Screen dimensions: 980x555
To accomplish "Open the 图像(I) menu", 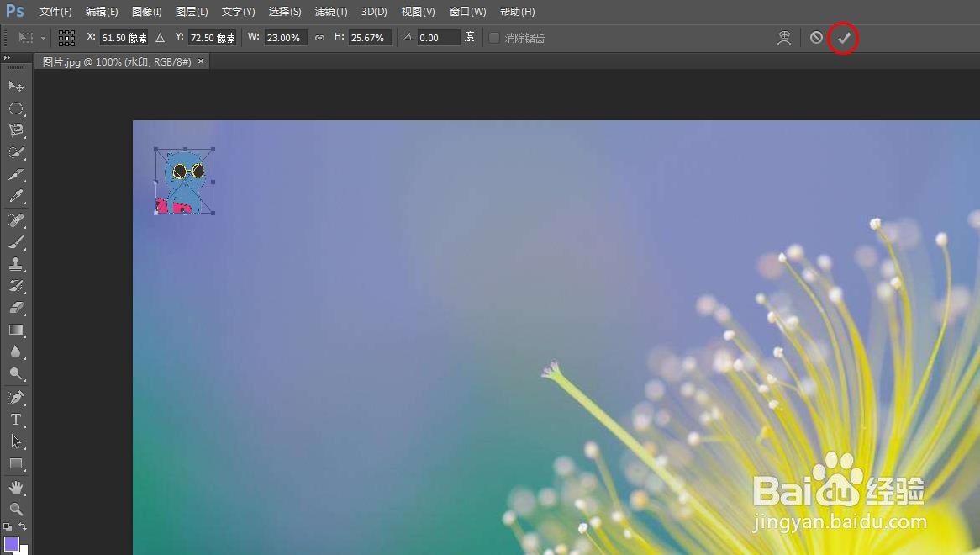I will [147, 12].
